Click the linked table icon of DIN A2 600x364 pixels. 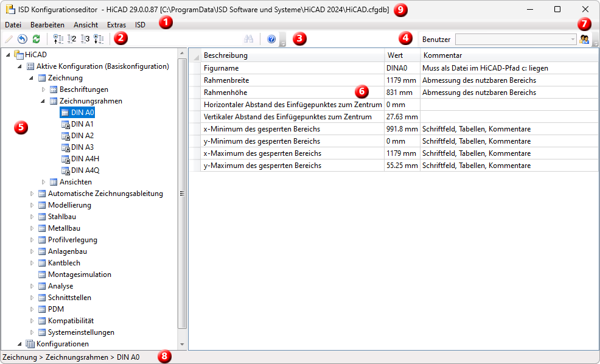[66, 136]
